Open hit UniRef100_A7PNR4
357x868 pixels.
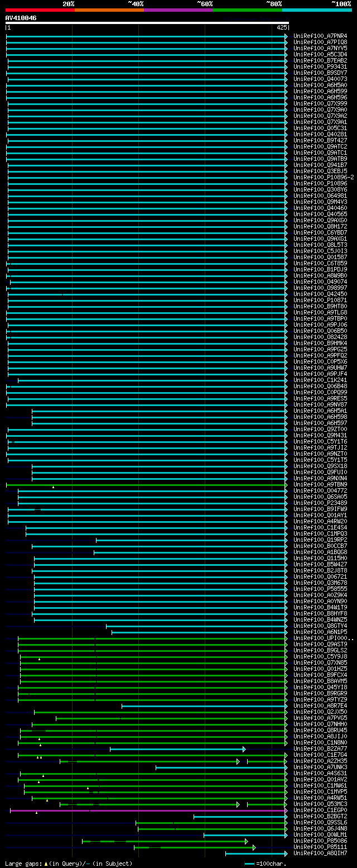320,36
